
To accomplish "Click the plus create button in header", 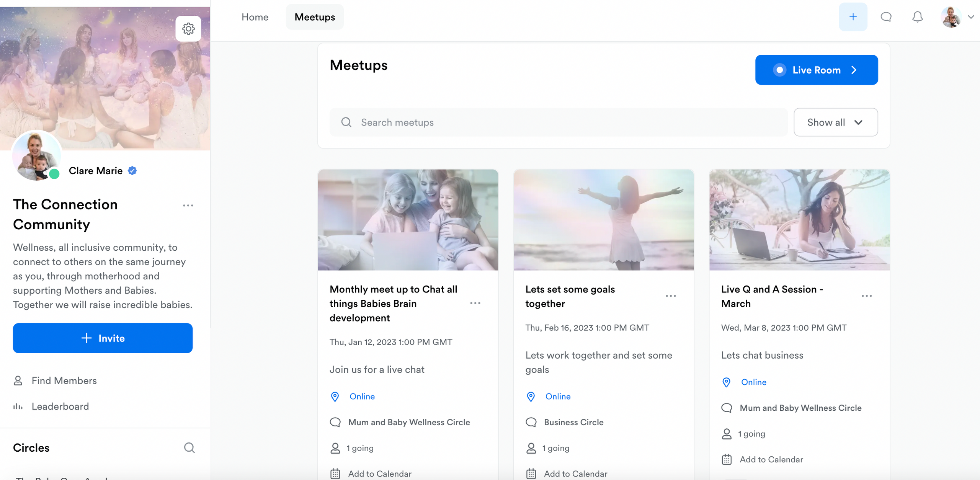I will 853,17.
